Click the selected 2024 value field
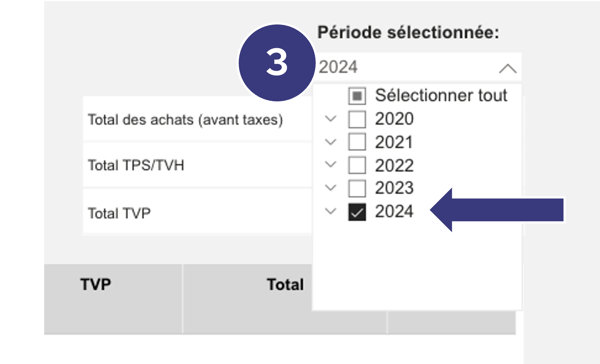The width and height of the screenshot is (600, 364). coord(418,67)
